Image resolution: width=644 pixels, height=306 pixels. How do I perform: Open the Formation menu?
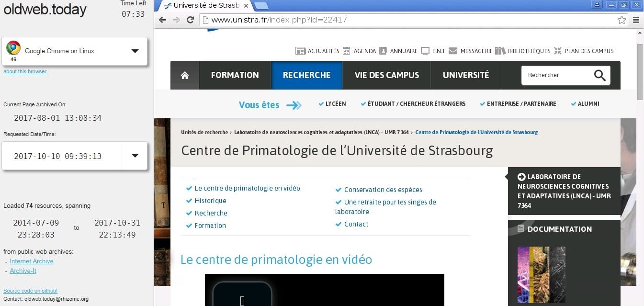[235, 75]
